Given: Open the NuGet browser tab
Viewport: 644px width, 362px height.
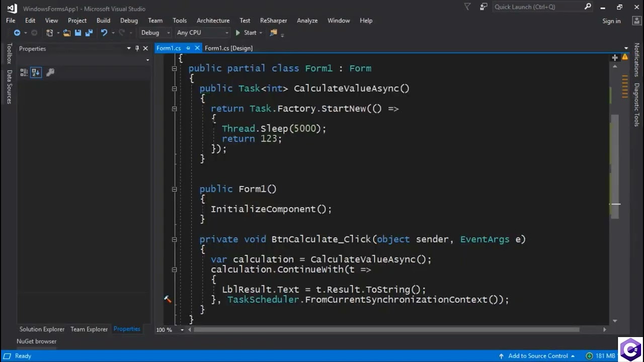Looking at the screenshot, I should click(36, 341).
